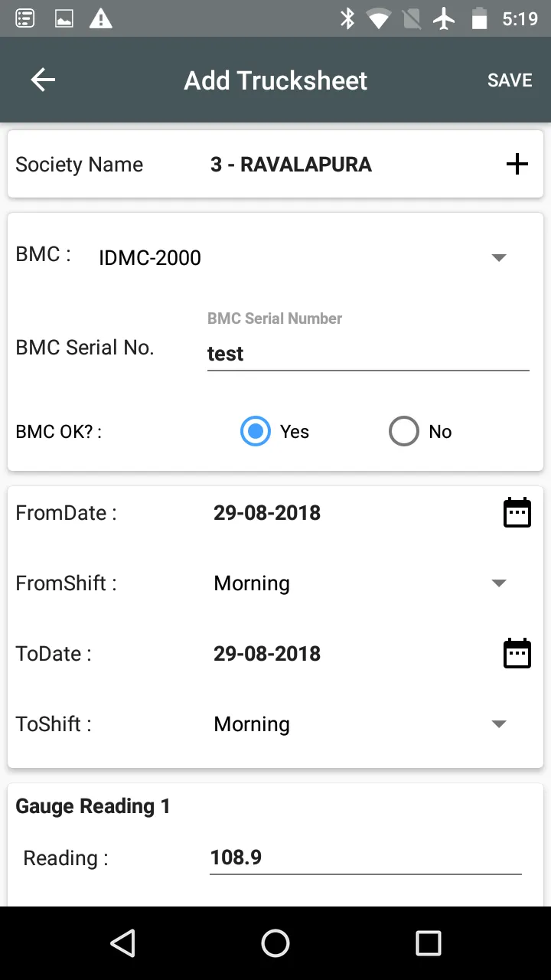Select the 3 - RAVALAPURA society name
Viewport: 551px width, 980px height.
(x=291, y=165)
